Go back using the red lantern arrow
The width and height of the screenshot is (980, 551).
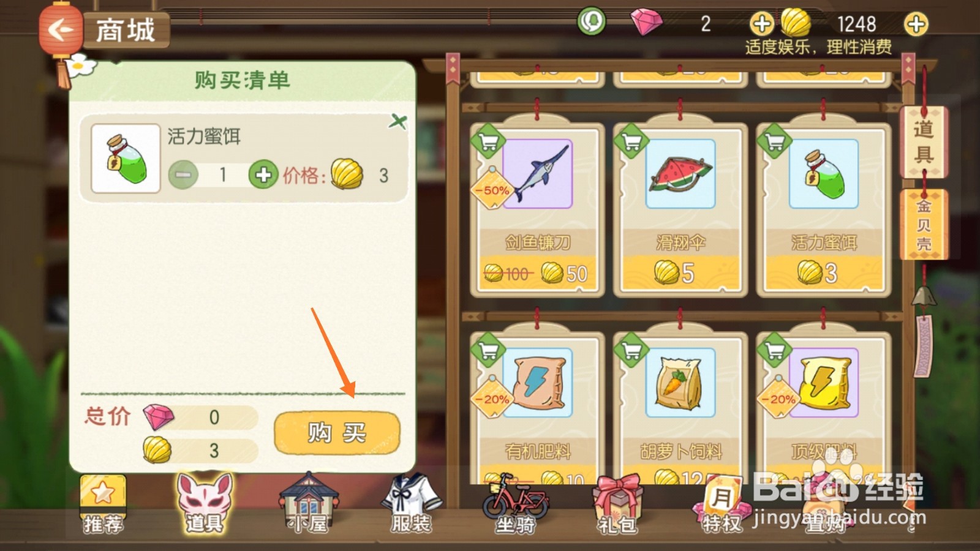61,29
